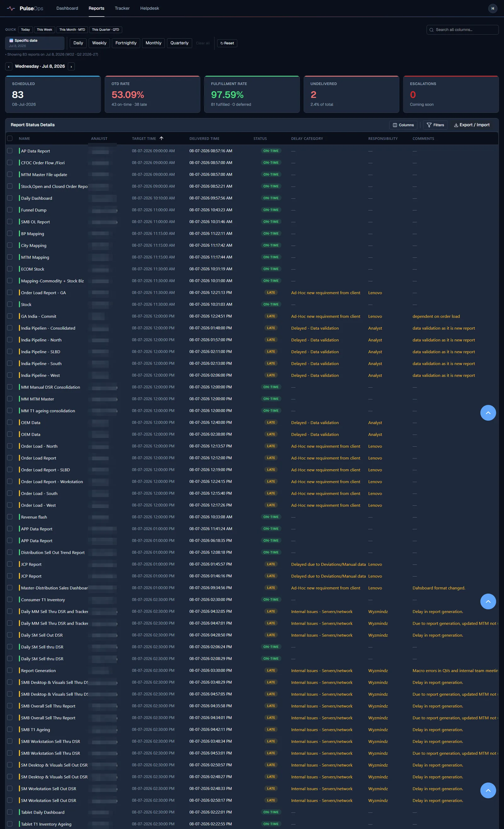Viewport: 504px width, 829px height.
Task: Click the PulseOps logo icon
Action: (x=11, y=9)
